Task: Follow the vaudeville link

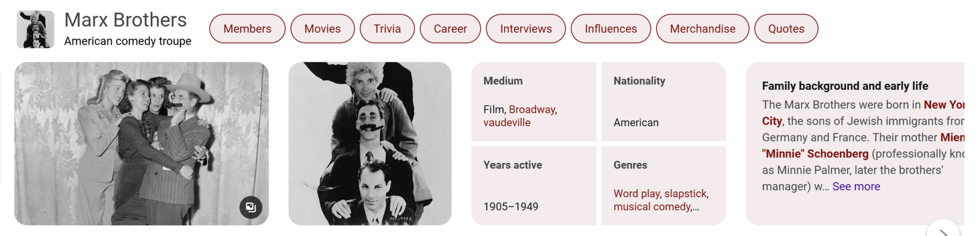Action: 507,123
